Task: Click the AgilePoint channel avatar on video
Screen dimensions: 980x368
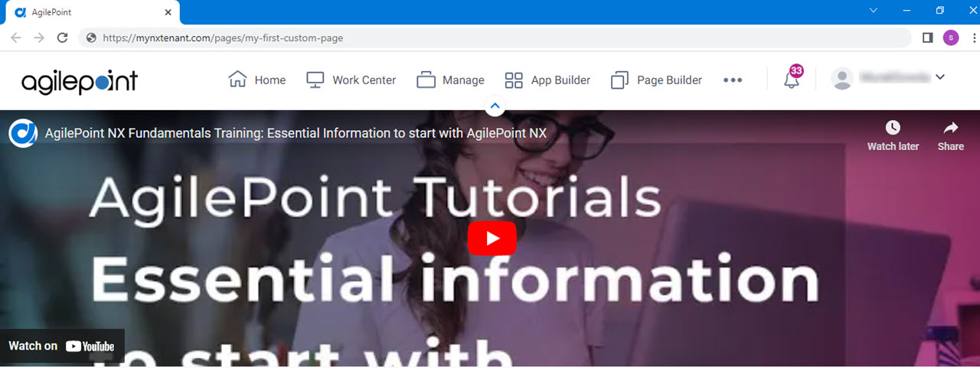Action: [x=23, y=133]
